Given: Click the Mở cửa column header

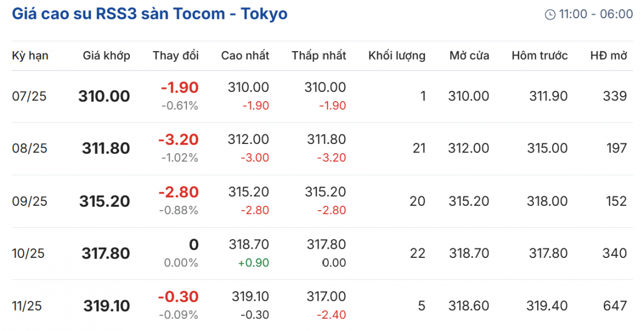Looking at the screenshot, I should [x=469, y=55].
